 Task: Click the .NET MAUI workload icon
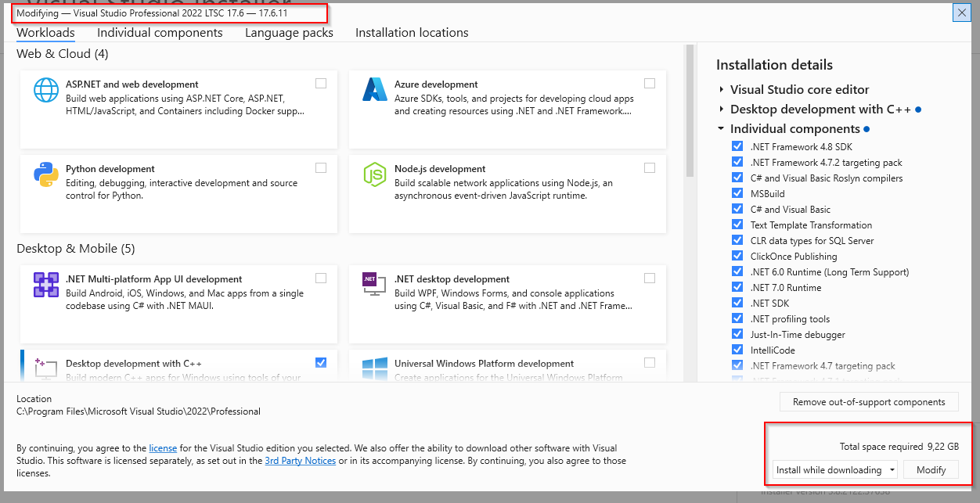click(46, 285)
